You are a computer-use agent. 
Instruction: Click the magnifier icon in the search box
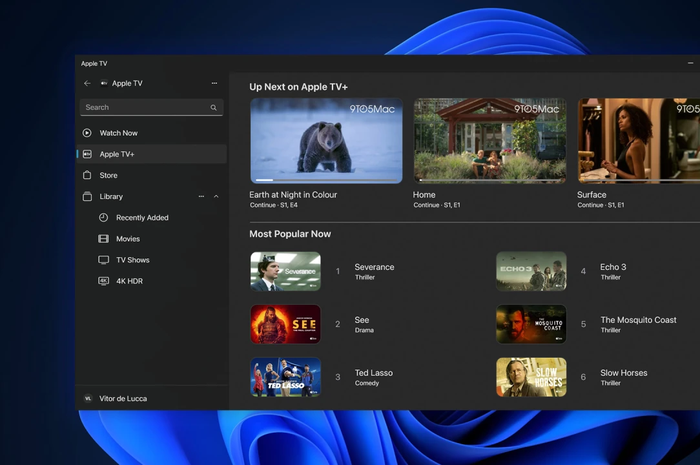coord(213,108)
